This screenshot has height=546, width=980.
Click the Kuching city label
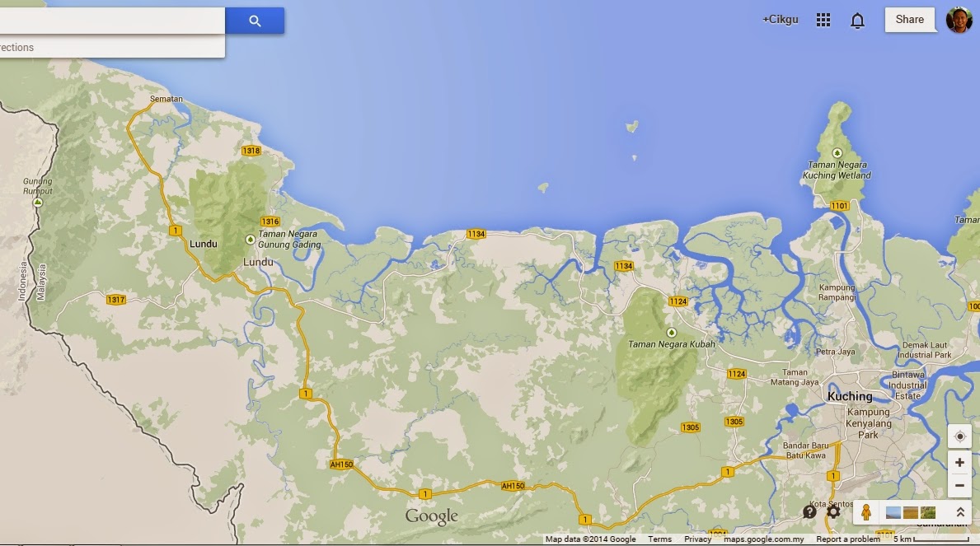850,396
